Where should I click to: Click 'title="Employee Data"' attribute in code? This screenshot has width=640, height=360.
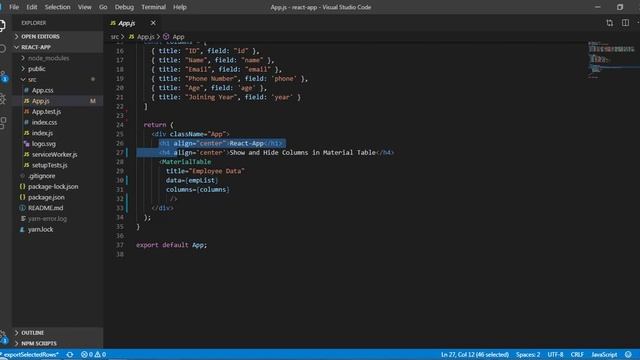(205, 171)
